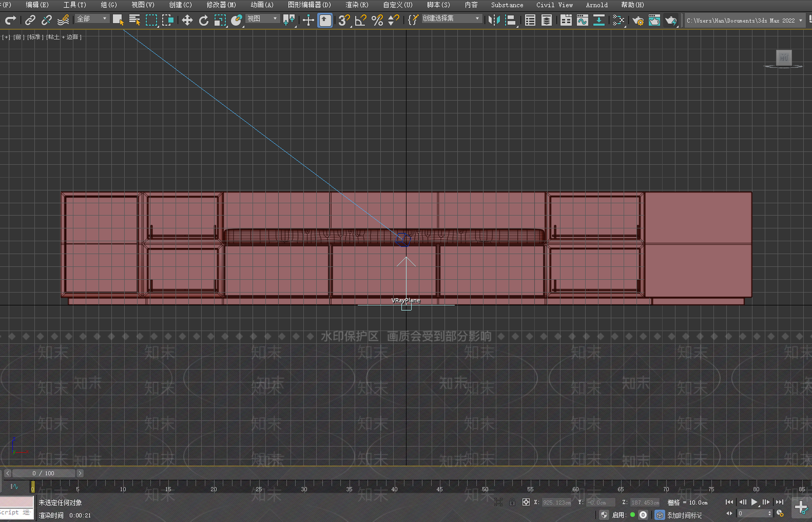812x522 pixels.
Task: Activate the Select and Rotate tool
Action: [204, 20]
